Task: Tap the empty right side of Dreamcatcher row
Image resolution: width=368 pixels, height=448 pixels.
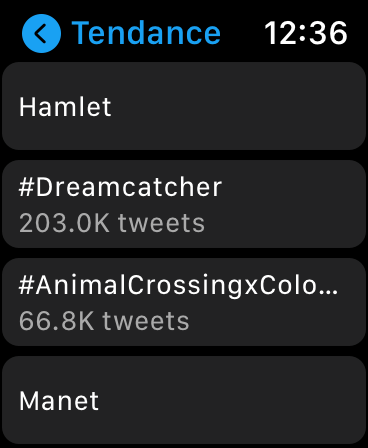Action: 293,204
